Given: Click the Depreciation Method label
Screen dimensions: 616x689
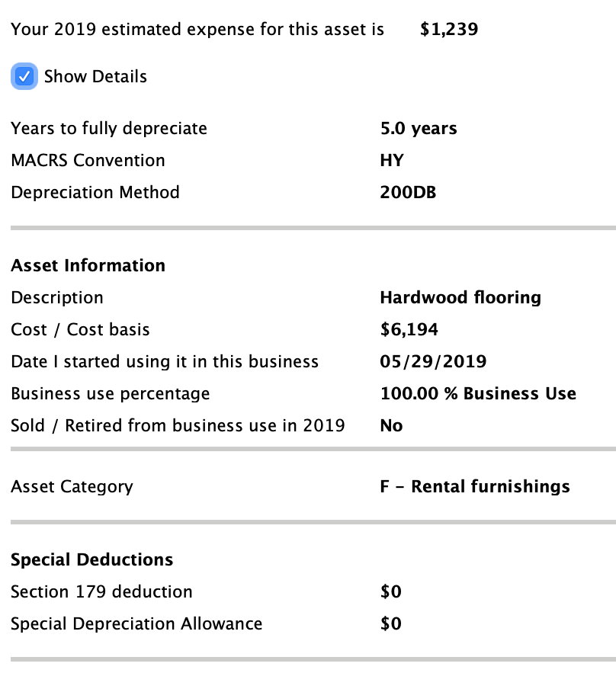Looking at the screenshot, I should pos(95,193).
